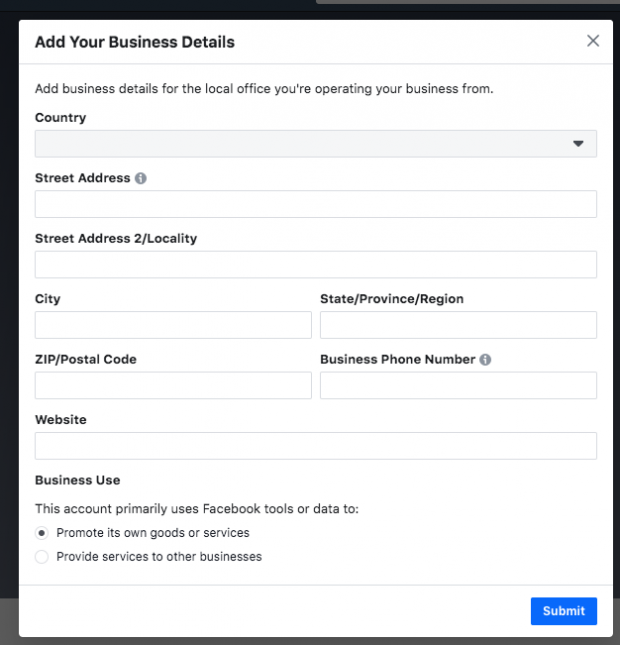Click the Street Address info icon
Screen dimensions: 620x645
click(141, 178)
